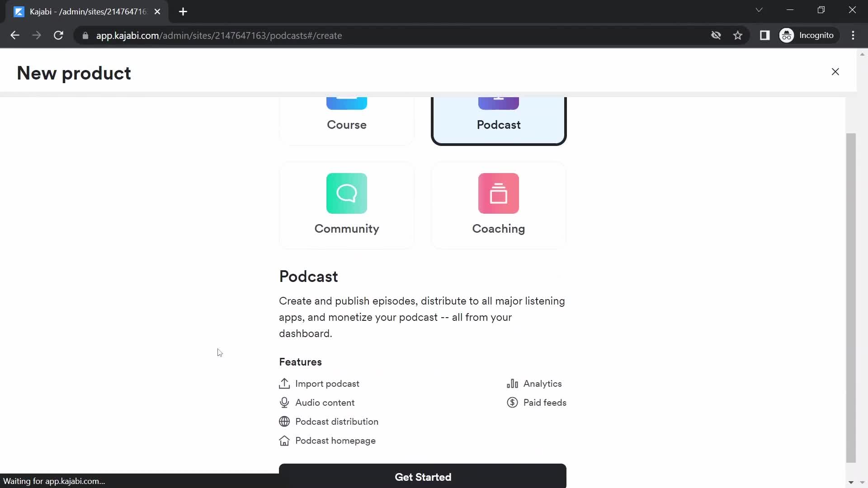Image resolution: width=868 pixels, height=488 pixels.
Task: Click the Podcast homepage feature icon
Action: (x=285, y=441)
